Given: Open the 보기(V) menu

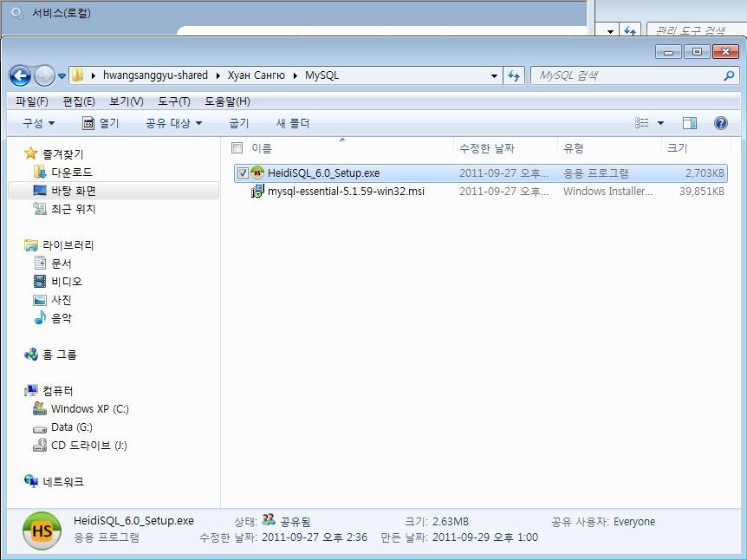Looking at the screenshot, I should click(127, 101).
